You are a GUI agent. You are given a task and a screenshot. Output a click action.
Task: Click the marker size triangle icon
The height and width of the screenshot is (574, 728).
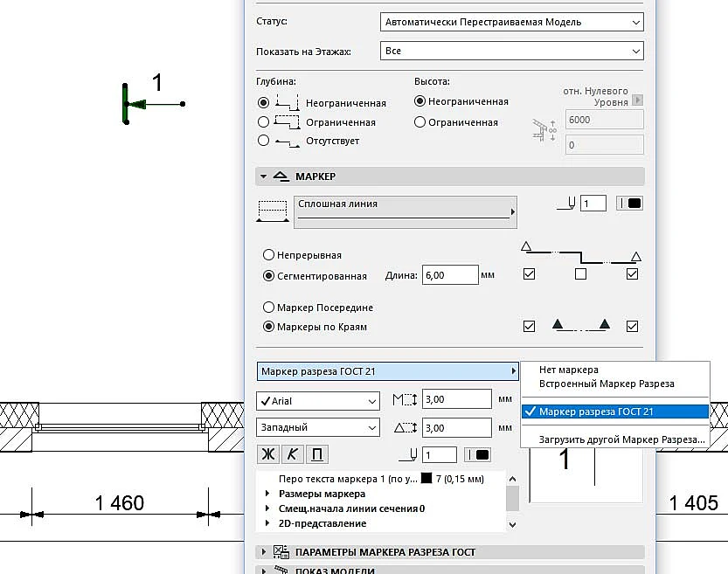(x=405, y=427)
